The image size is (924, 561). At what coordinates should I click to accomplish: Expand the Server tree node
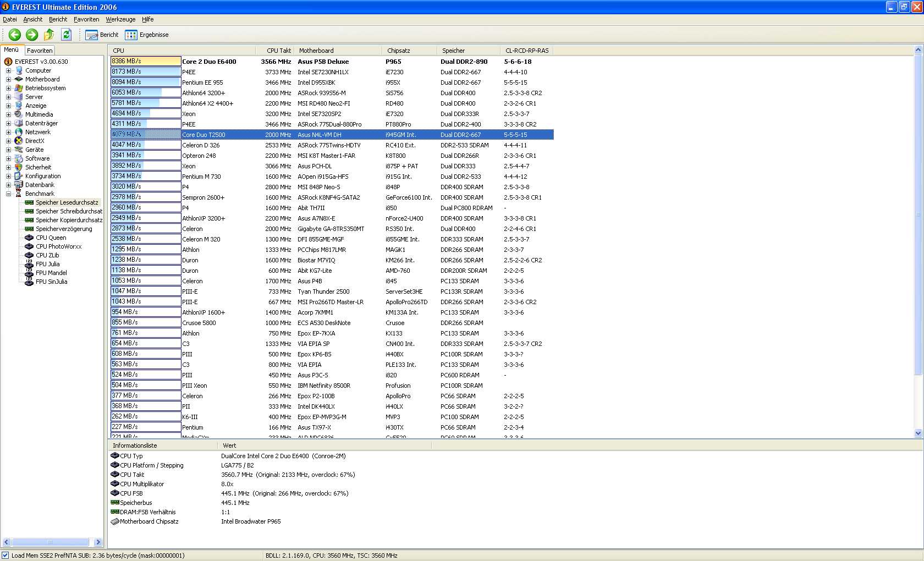pos(8,97)
